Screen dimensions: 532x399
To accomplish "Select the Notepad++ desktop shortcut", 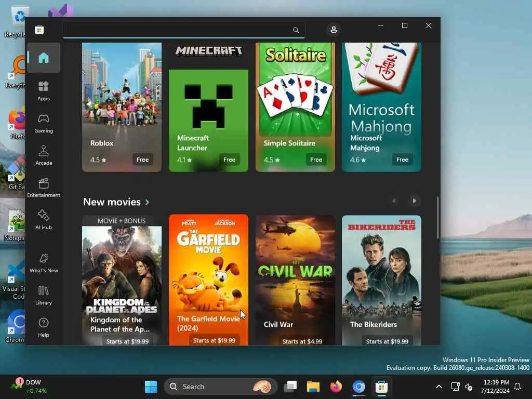I will 15,224.
